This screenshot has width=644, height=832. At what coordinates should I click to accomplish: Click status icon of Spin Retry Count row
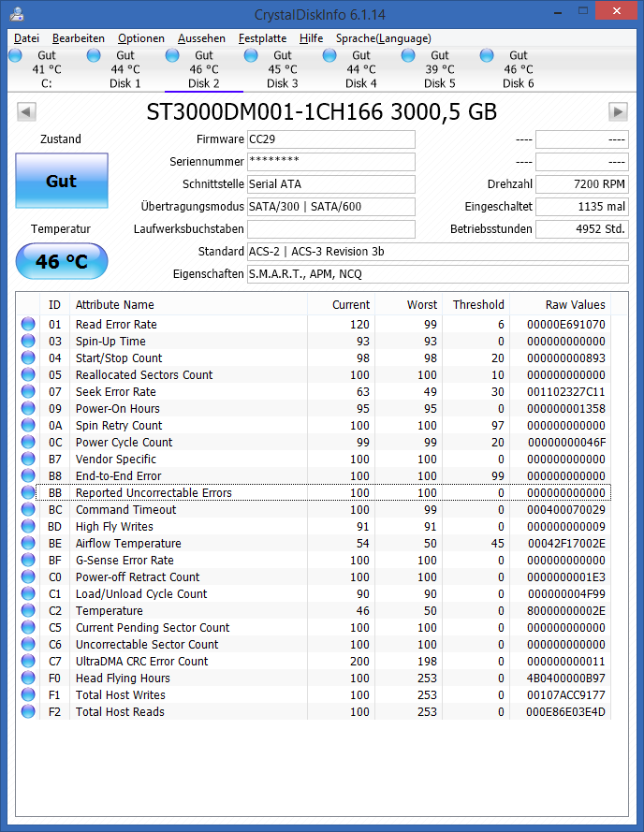[x=28, y=425]
